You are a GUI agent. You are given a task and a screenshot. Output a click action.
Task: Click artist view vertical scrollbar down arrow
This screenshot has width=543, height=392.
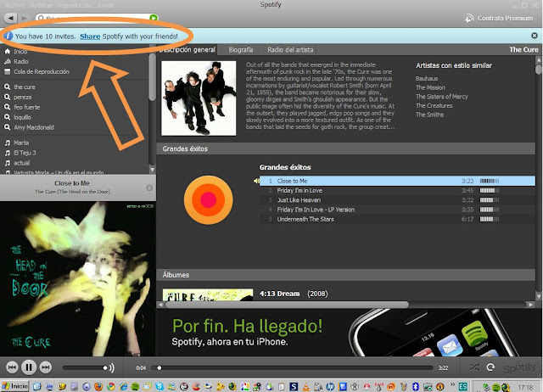click(x=539, y=296)
